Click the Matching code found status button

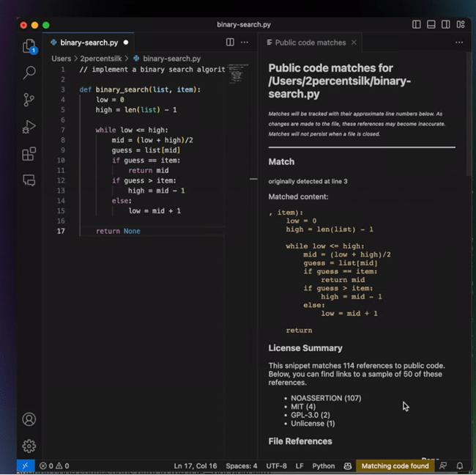[395, 465]
